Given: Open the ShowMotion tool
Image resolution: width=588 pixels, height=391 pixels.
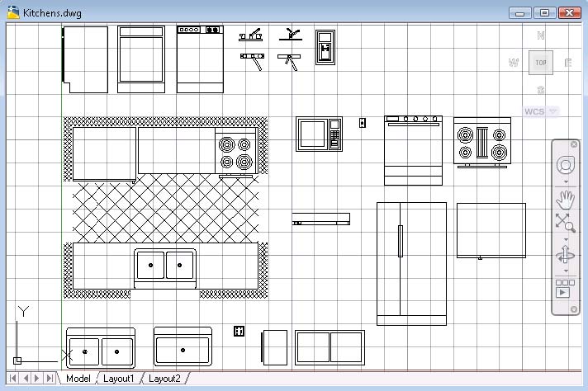Looking at the screenshot, I should click(x=565, y=288).
